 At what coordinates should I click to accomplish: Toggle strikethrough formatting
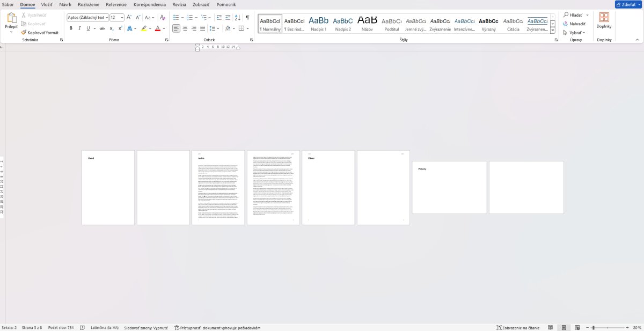click(102, 28)
